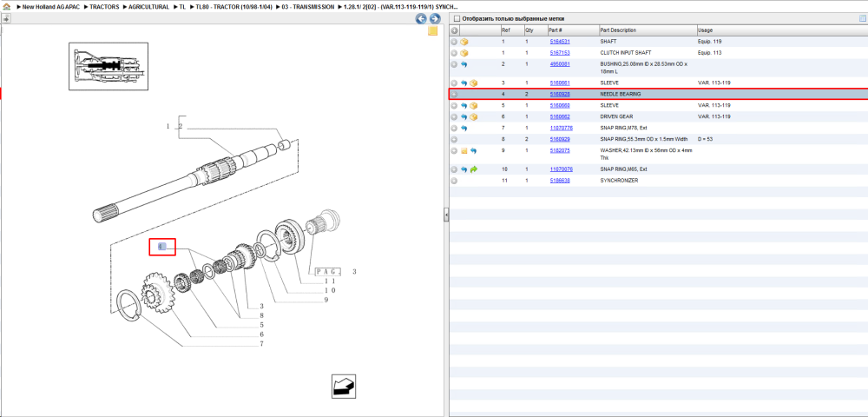Click blue arrow on SNAP RING M78 row
The image size is (868, 417).
point(464,128)
